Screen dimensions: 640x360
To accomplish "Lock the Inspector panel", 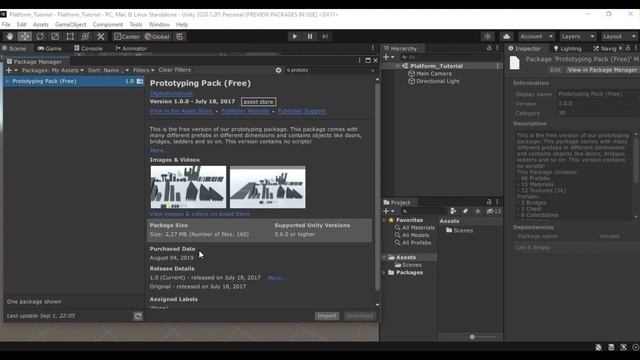I will pyautogui.click(x=628, y=48).
